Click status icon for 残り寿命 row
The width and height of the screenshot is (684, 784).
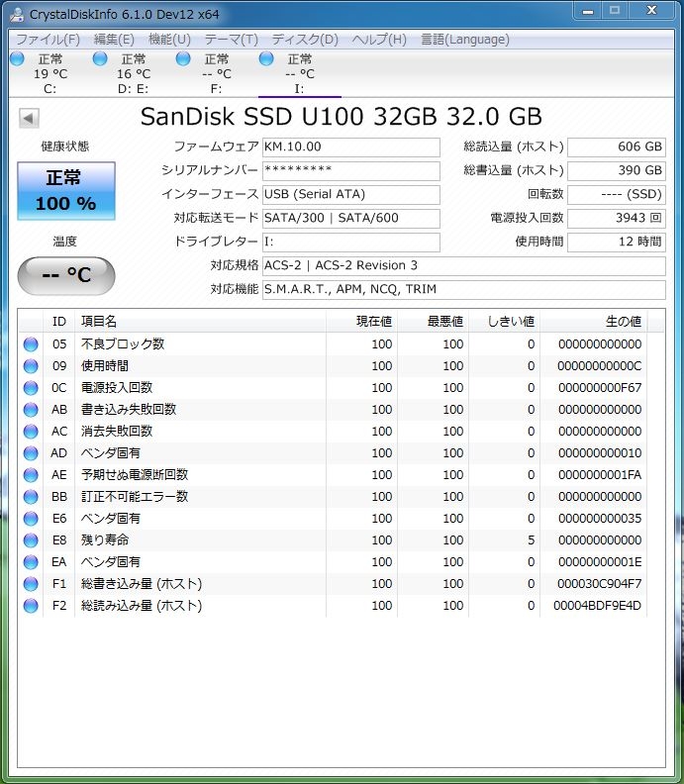point(31,540)
